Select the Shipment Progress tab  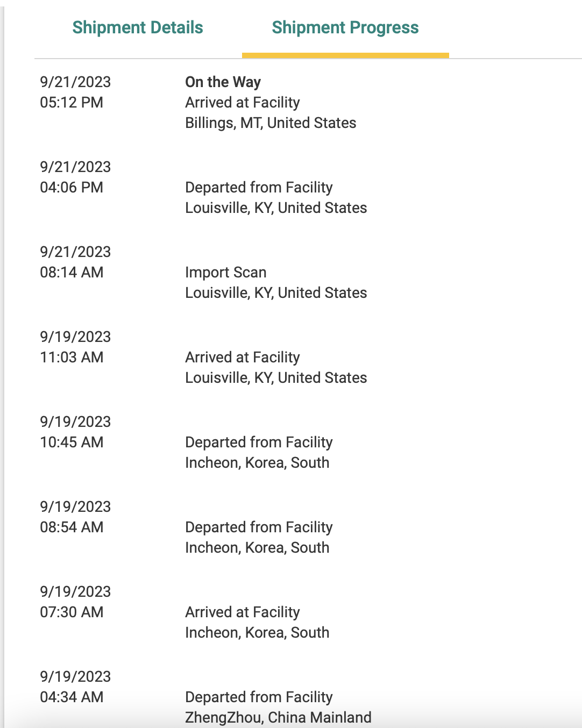coord(345,27)
